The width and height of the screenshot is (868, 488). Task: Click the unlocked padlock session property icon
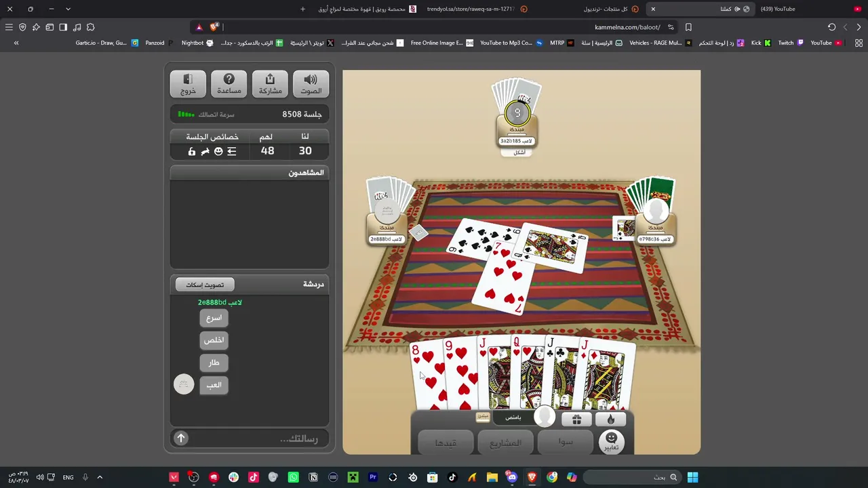[191, 152]
